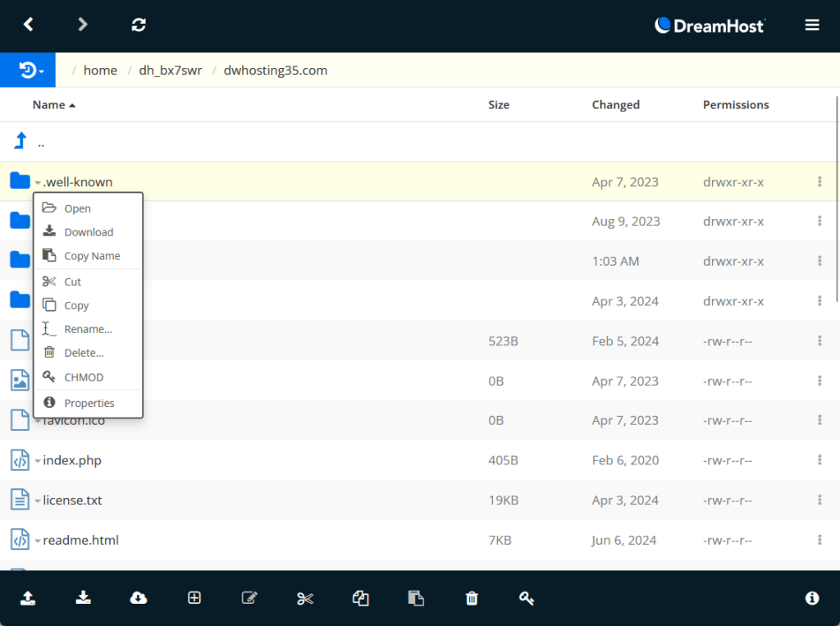Click the image file icon in 0B row

tap(20, 381)
